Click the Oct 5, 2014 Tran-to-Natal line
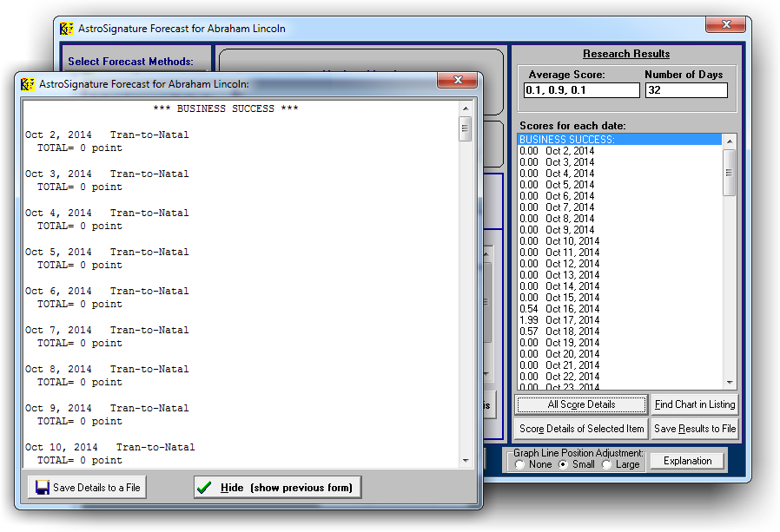The width and height of the screenshot is (780, 532). click(x=107, y=252)
